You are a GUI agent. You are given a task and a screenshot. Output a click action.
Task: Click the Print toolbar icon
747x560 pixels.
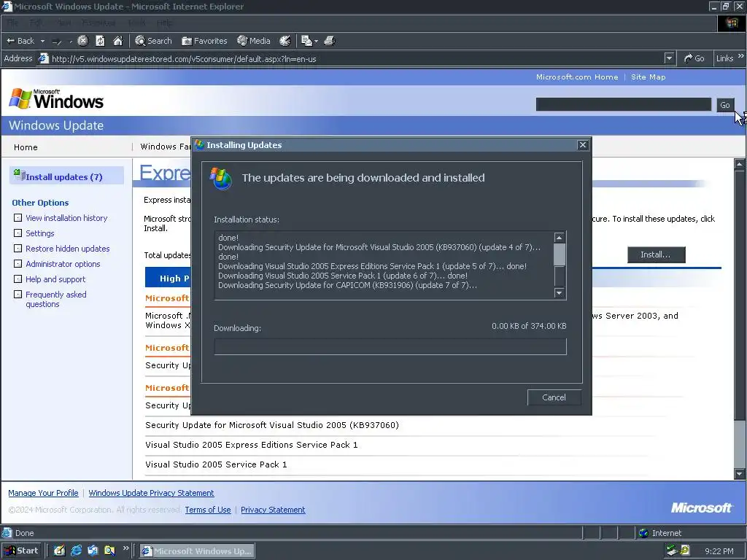[x=330, y=41]
